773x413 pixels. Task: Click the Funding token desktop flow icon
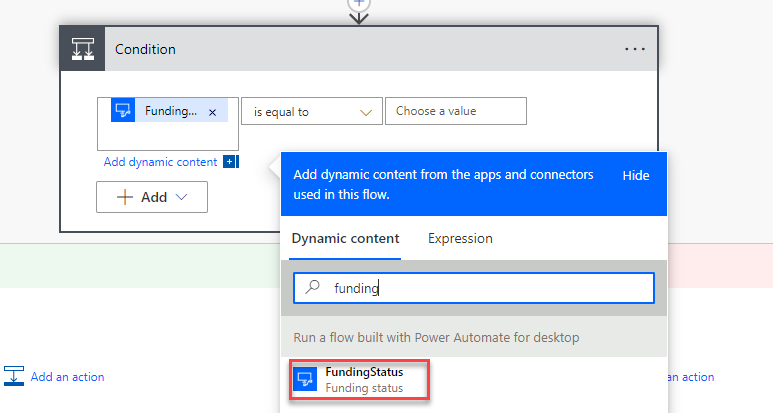pyautogui.click(x=123, y=110)
